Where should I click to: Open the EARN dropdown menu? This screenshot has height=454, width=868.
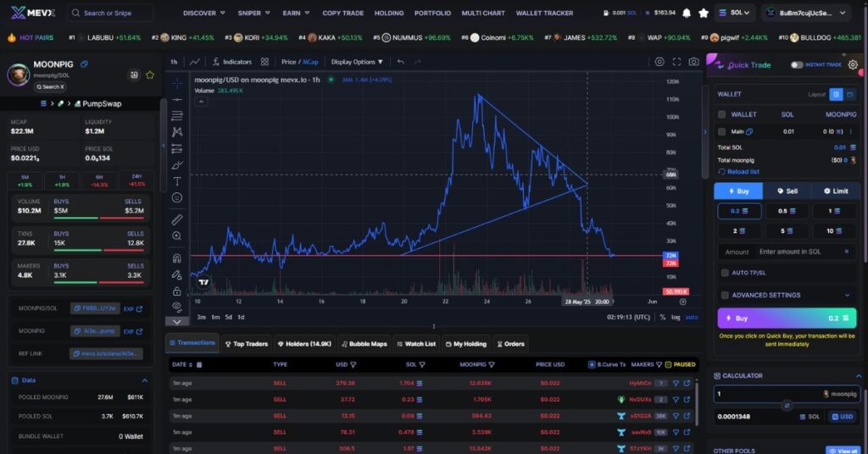tap(296, 13)
